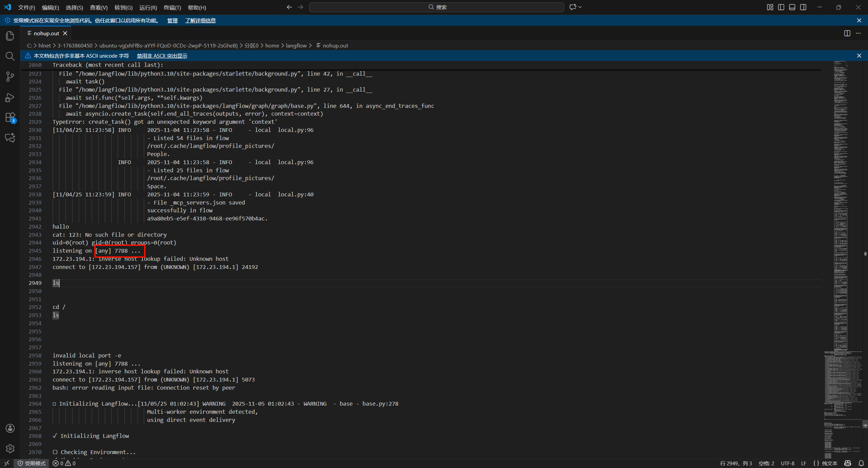Open the Source Control view
This screenshot has height=468, width=868.
[x=10, y=77]
